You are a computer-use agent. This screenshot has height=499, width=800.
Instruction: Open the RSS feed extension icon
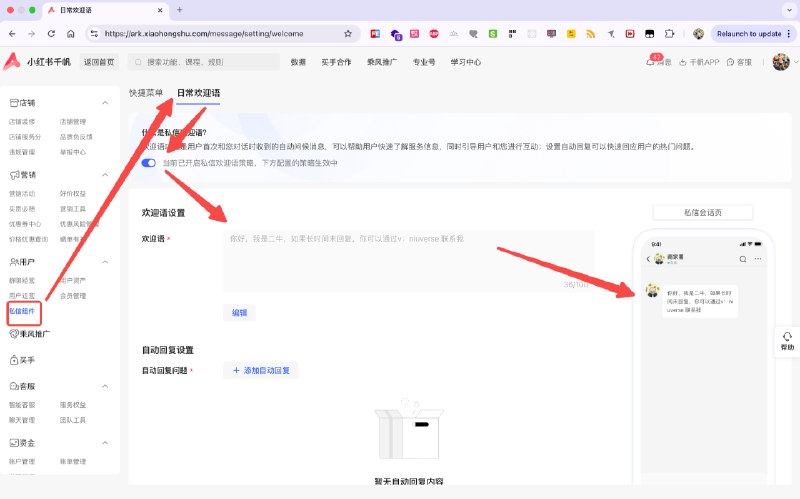pos(591,34)
